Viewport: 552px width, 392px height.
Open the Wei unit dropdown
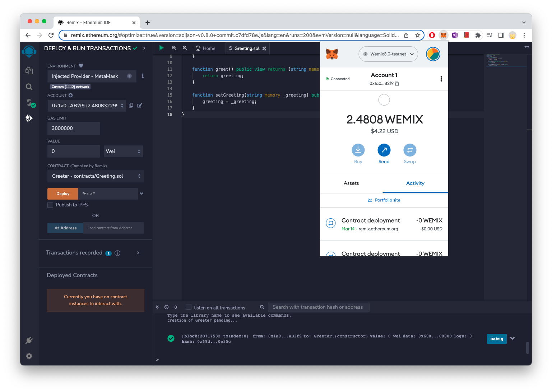(x=124, y=151)
